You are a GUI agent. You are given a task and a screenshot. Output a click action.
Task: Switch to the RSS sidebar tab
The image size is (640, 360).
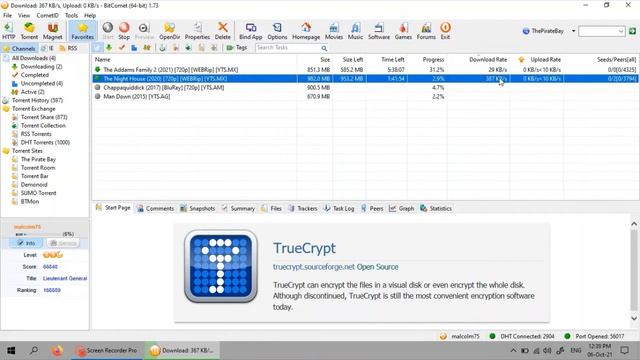68,48
